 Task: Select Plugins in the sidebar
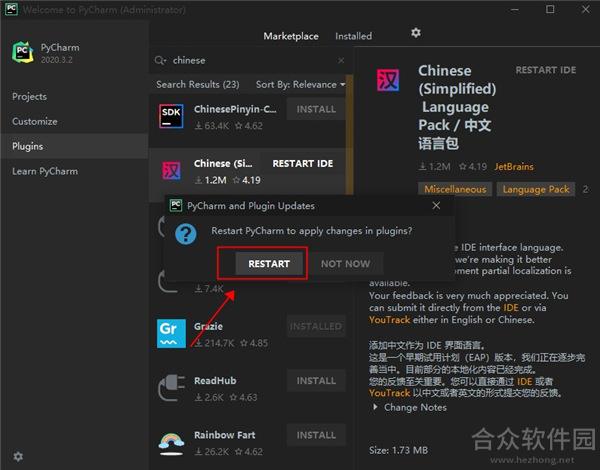[x=74, y=146]
